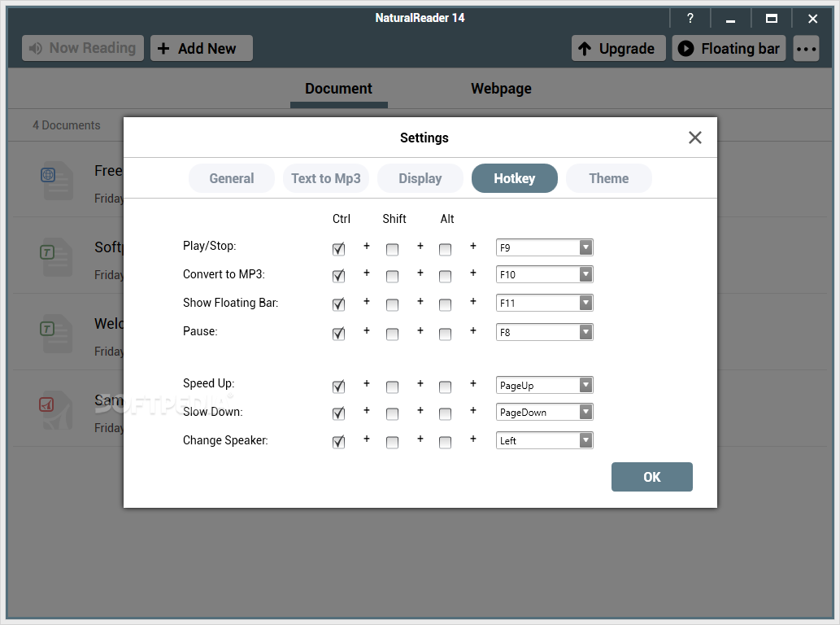840x625 pixels.
Task: Click the Slow Down label
Action: point(213,412)
